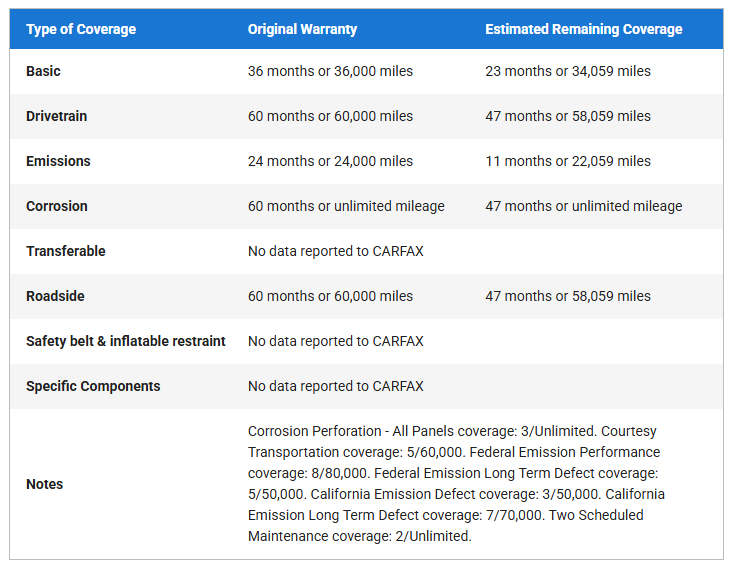The width and height of the screenshot is (732, 567).
Task: Click the Notes row label
Action: click(44, 484)
